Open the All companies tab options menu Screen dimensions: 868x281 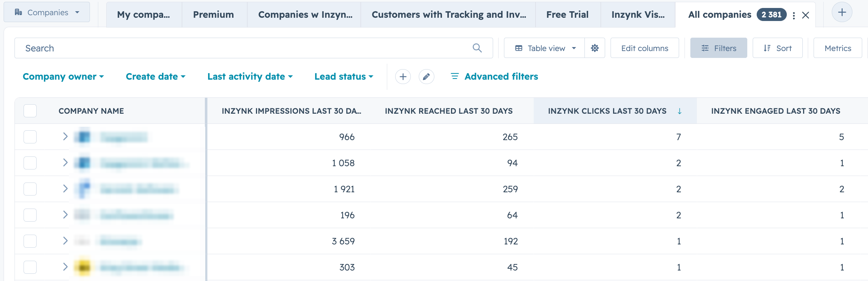click(794, 15)
